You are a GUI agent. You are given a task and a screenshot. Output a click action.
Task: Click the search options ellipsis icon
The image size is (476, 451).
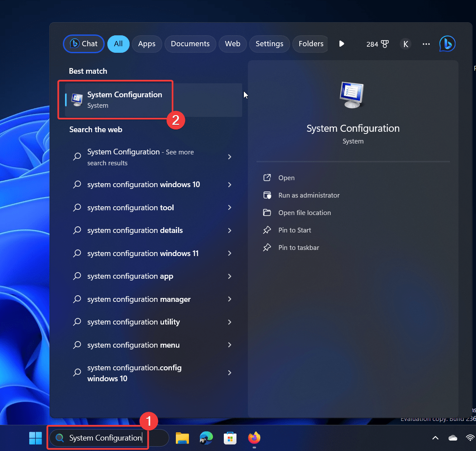pyautogui.click(x=426, y=44)
